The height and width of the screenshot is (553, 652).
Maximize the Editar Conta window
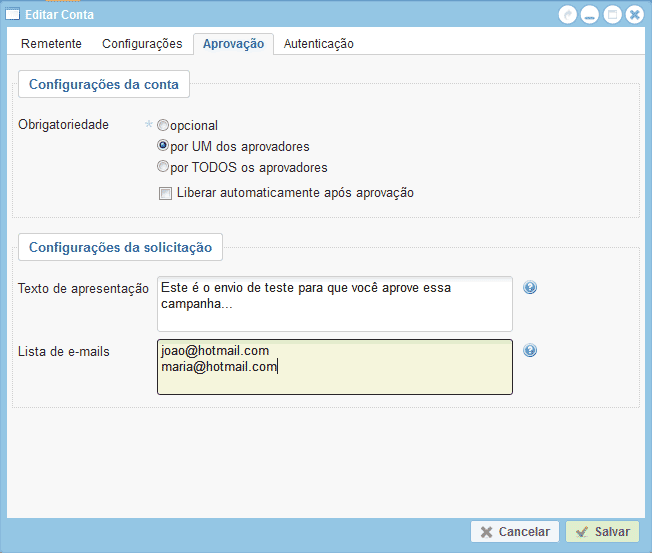point(612,14)
